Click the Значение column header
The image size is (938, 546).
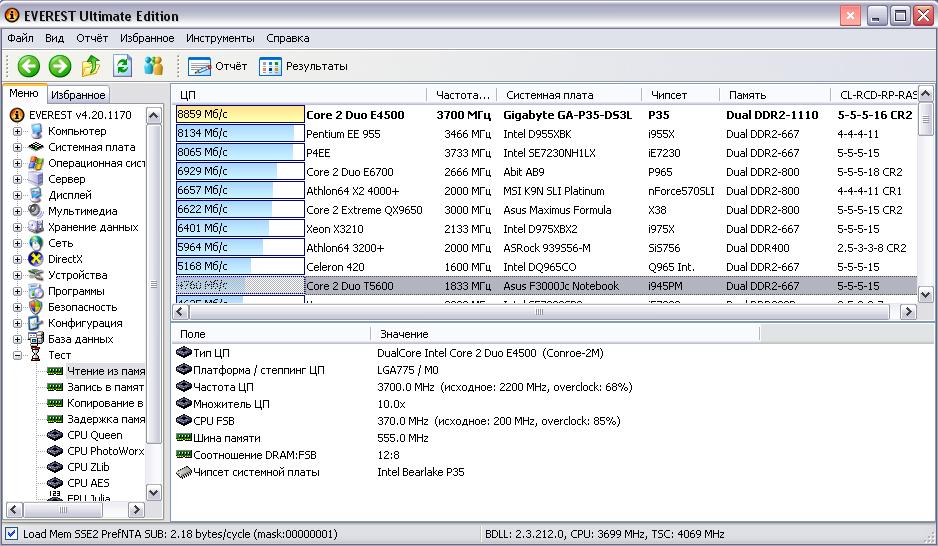pyautogui.click(x=565, y=334)
